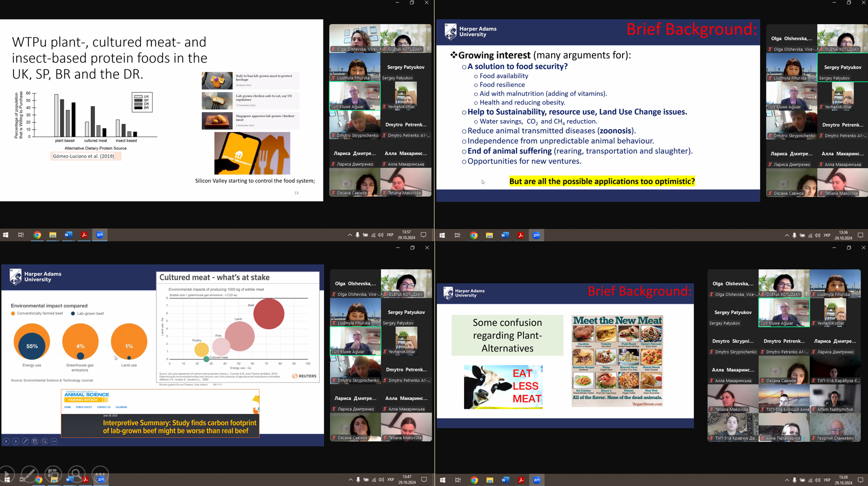Launch Chrome from the taskbar showing 13:26
Screen dimensions: 868x486
[x=474, y=480]
